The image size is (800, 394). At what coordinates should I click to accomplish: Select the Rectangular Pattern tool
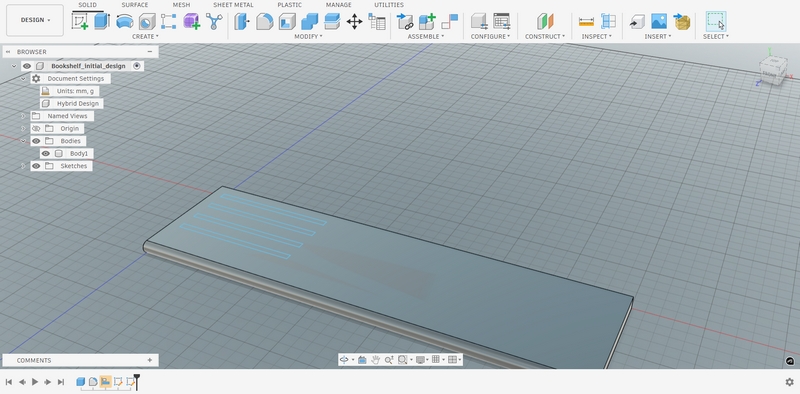(x=169, y=21)
